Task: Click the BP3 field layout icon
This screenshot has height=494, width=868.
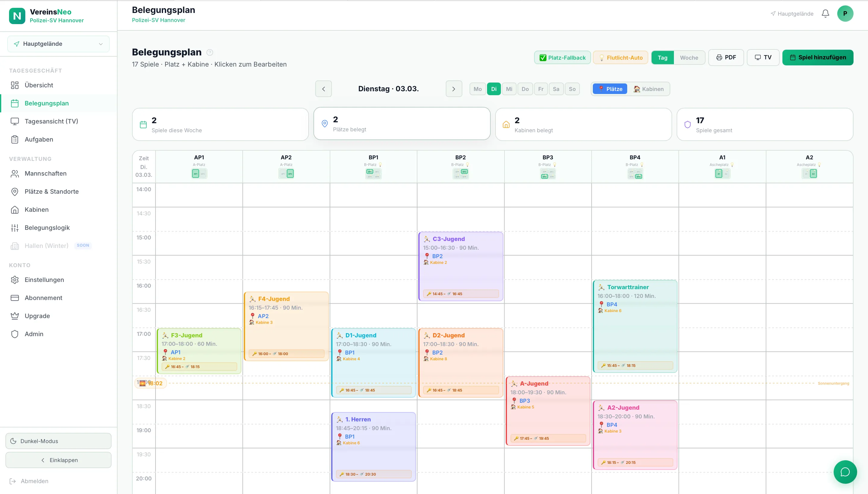Action: [548, 174]
